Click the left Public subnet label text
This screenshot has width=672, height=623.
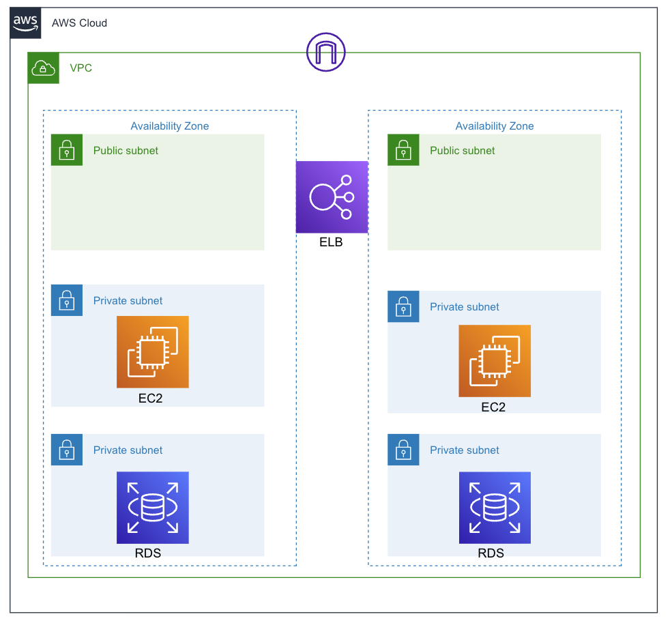(126, 151)
